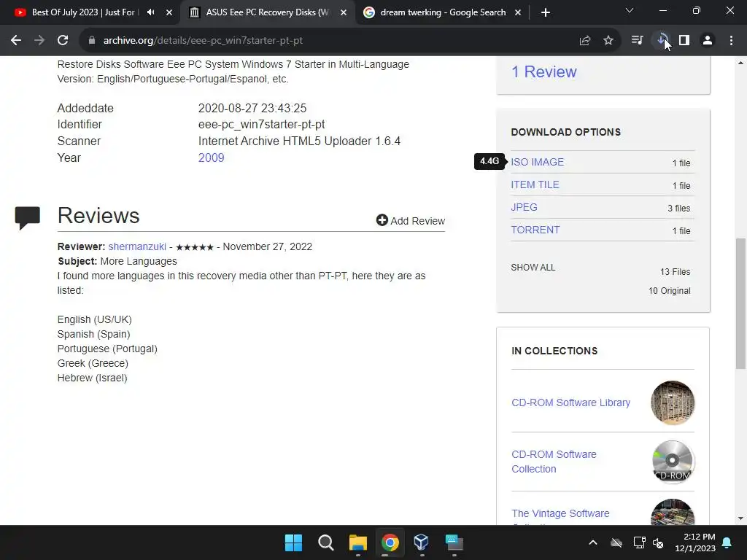Screen dimensions: 747x560
Task: Switch to ASUS Eee PC Recovery Disks tab
Action: pos(267,12)
